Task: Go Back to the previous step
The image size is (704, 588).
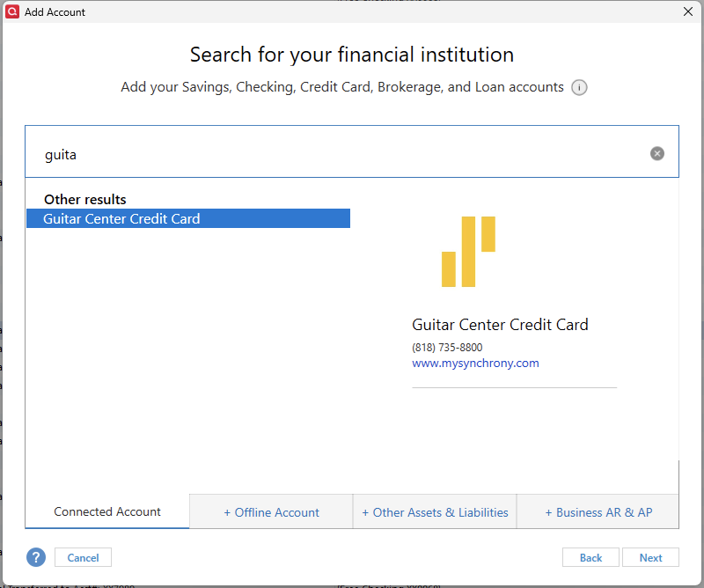Action: point(590,557)
